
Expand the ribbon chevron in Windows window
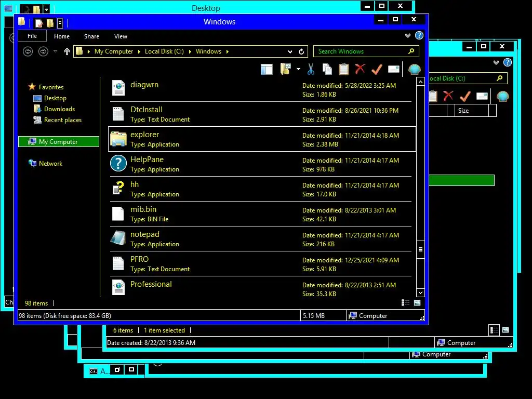point(408,36)
